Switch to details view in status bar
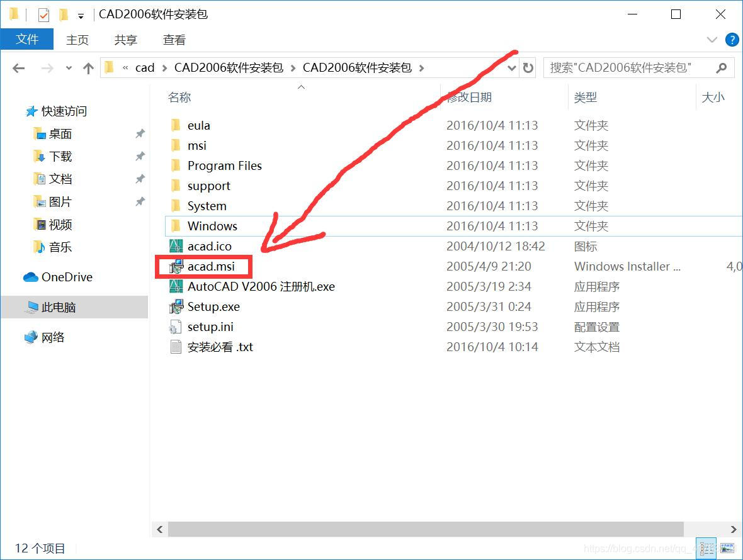 coord(706,549)
